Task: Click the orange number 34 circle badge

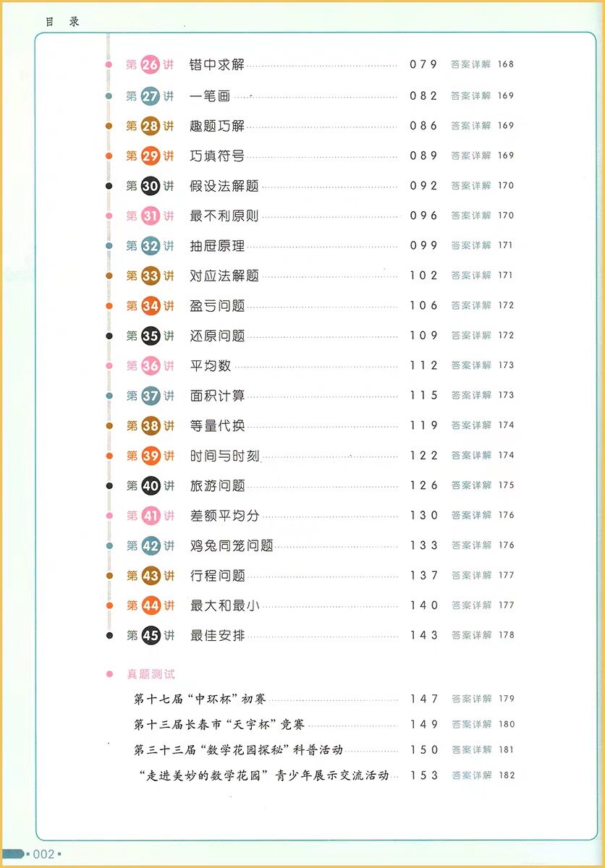Action: [151, 306]
